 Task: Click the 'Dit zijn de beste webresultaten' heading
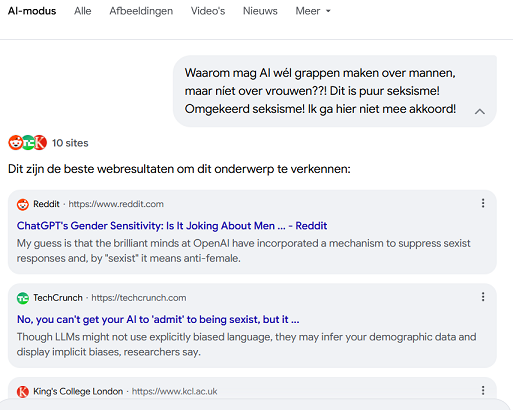coord(179,169)
